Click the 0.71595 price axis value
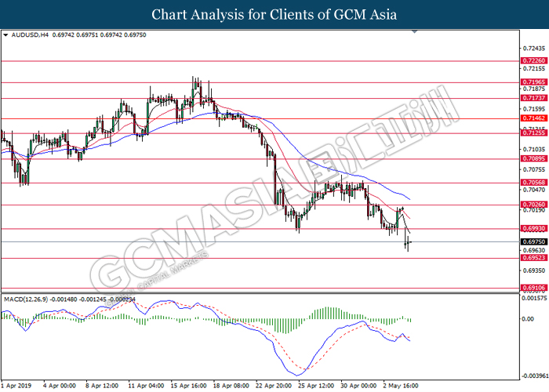This screenshot has width=549, height=392. [534, 109]
